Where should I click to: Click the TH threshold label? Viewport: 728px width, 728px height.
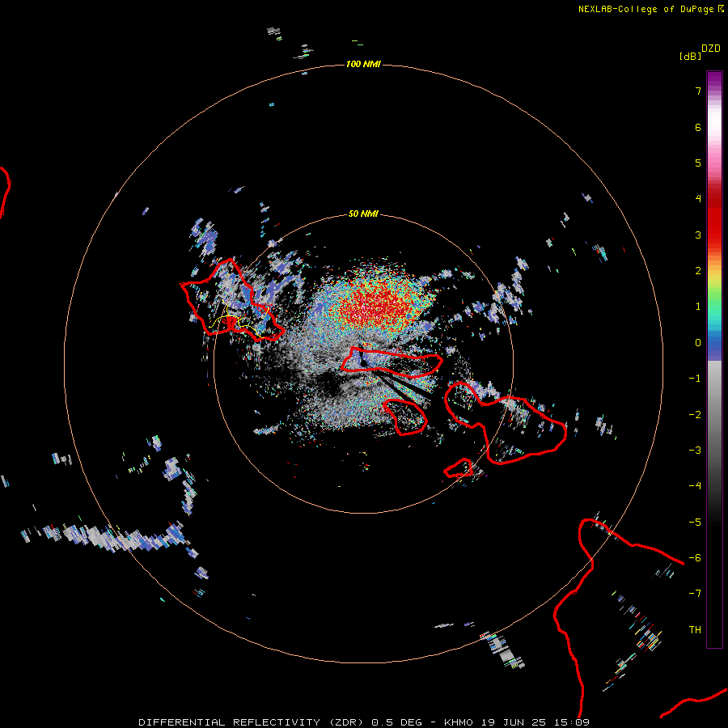tap(695, 630)
